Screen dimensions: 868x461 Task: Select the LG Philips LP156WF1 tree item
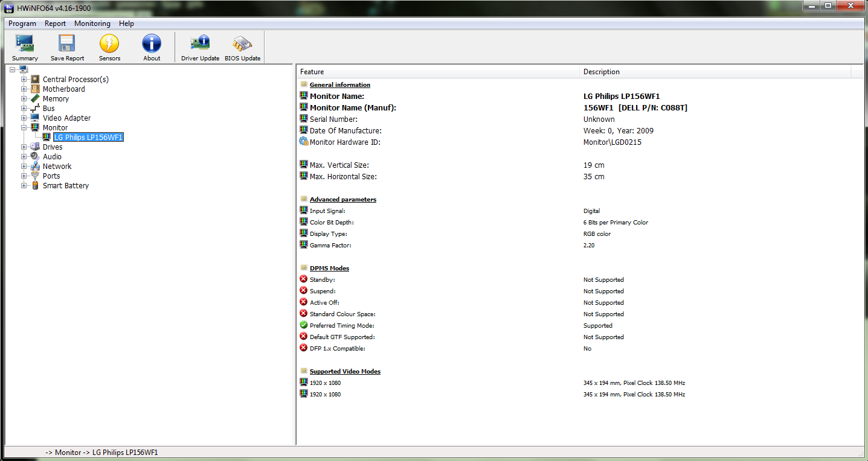tap(88, 137)
